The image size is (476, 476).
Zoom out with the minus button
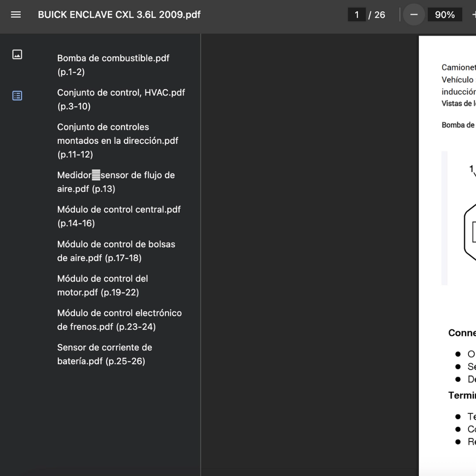coord(414,15)
